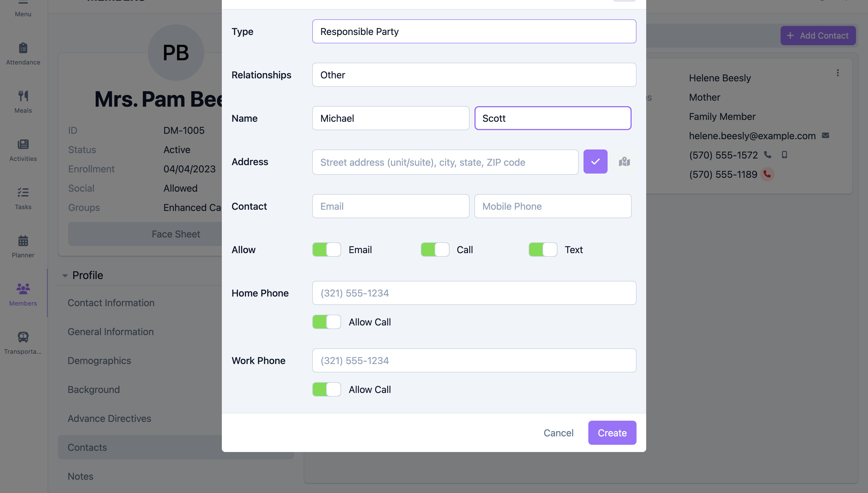The height and width of the screenshot is (493, 868).
Task: Click the Email contact input field
Action: (390, 206)
